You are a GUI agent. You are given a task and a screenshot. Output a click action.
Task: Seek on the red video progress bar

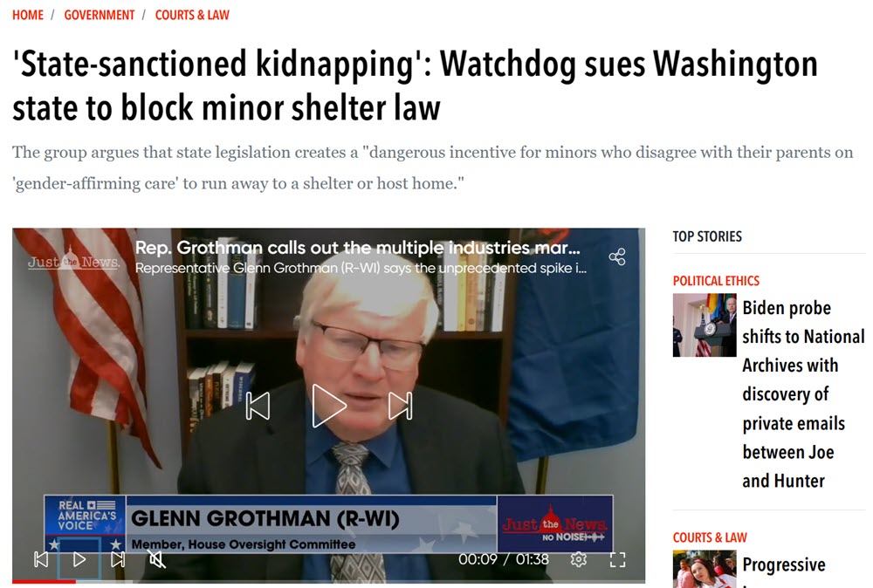point(328,581)
